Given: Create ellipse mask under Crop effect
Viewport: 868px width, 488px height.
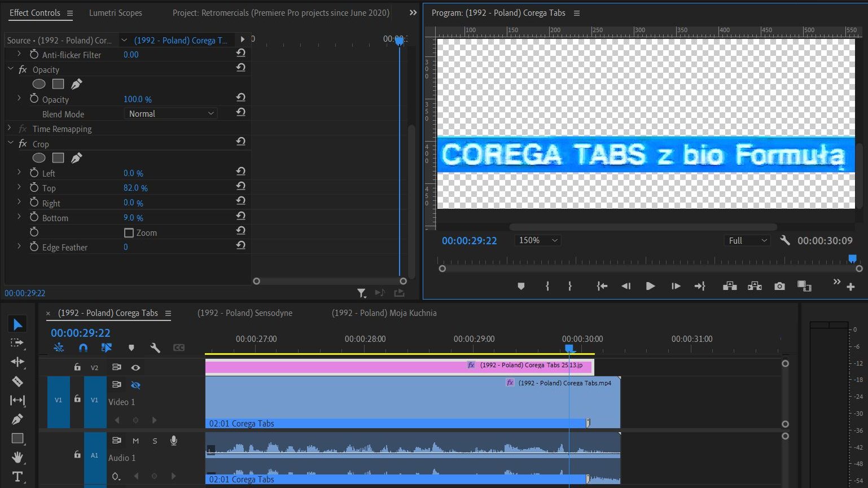Looking at the screenshot, I should tap(39, 158).
